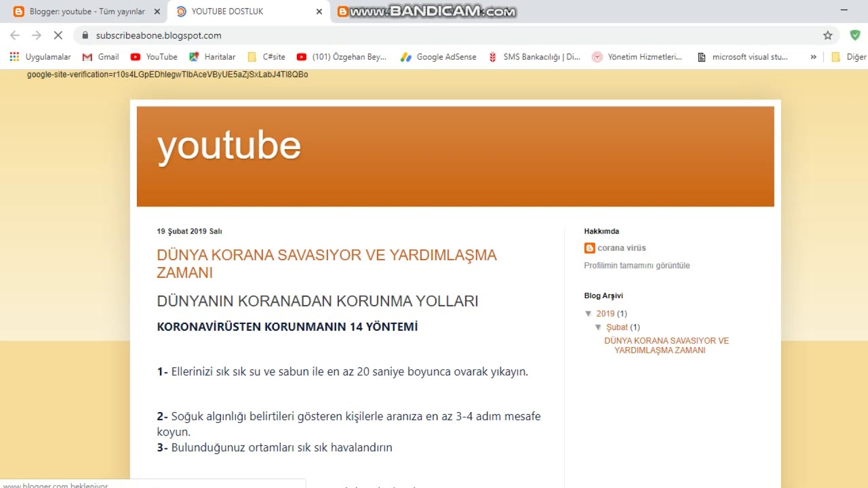Open Uygulamalar apps shortcut
This screenshot has width=868, height=488.
(x=40, y=57)
